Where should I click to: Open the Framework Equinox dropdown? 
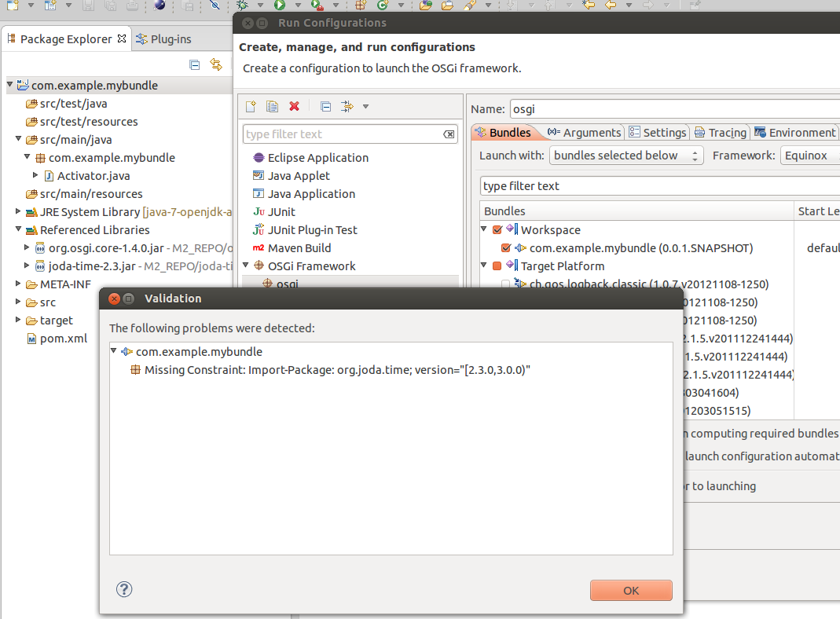pyautogui.click(x=809, y=156)
